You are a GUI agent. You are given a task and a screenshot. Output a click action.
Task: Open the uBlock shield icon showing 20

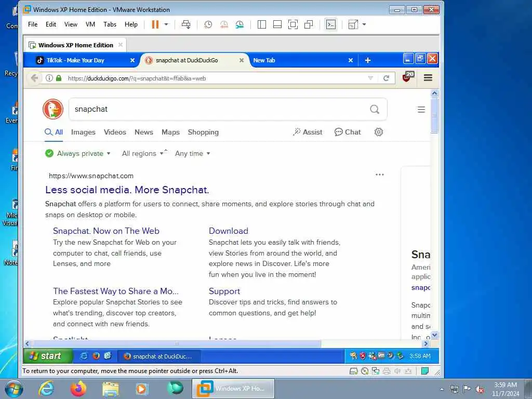408,77
